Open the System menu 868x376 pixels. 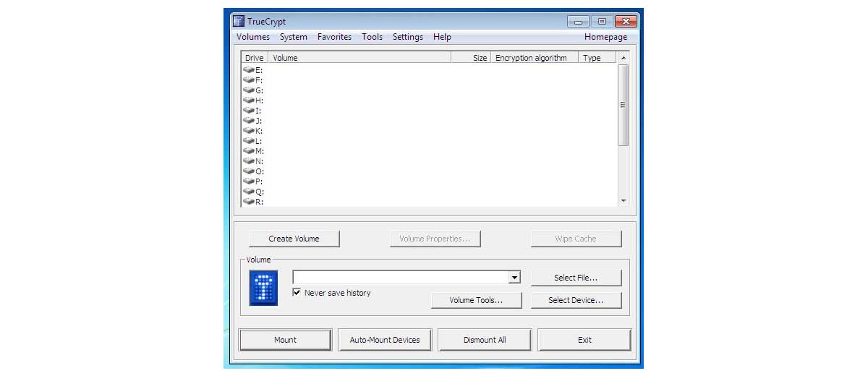[x=294, y=37]
